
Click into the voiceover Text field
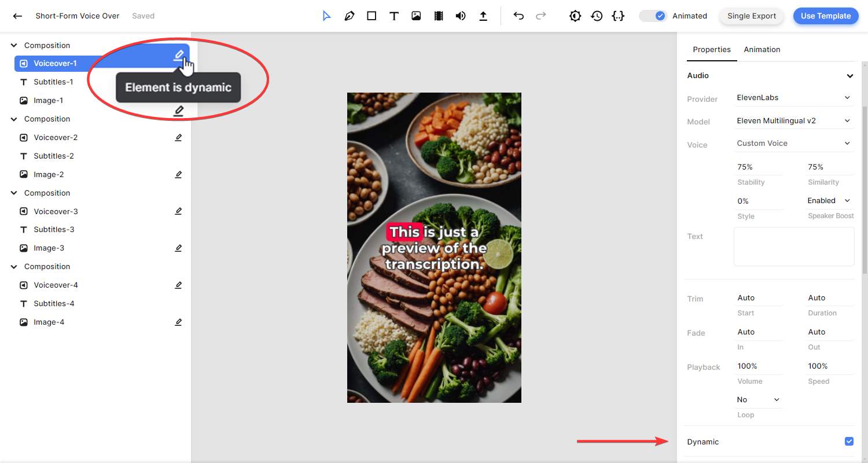tap(793, 247)
